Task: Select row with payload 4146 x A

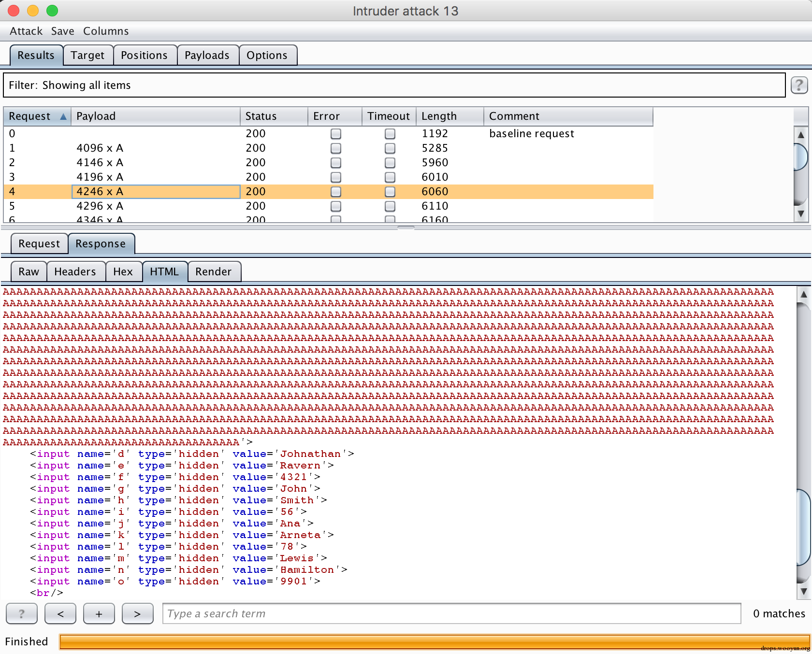Action: (328, 163)
